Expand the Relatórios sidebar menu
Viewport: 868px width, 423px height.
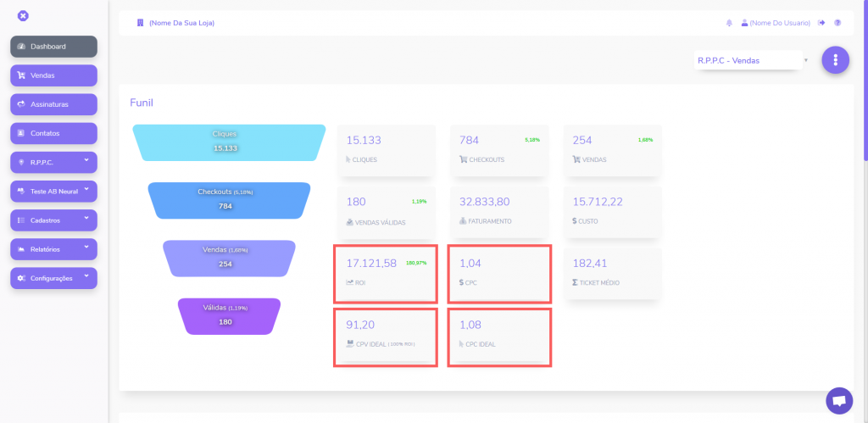click(x=53, y=249)
